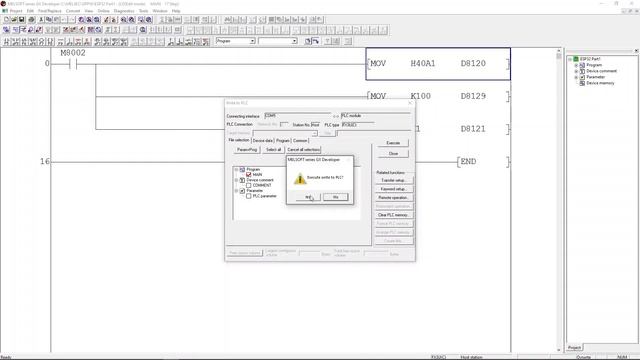This screenshot has width=640, height=360.
Task: Toggle the PLC parameter checkbox
Action: coord(249,196)
